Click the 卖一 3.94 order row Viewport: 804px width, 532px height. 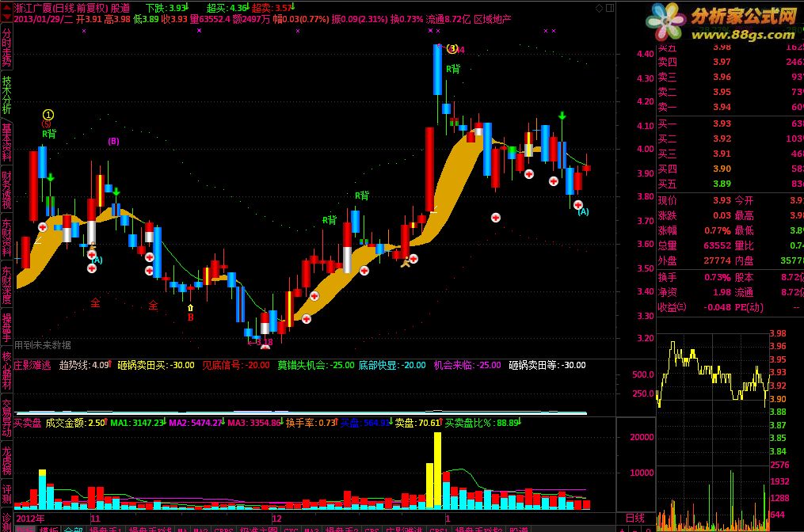pyautogui.click(x=730, y=107)
